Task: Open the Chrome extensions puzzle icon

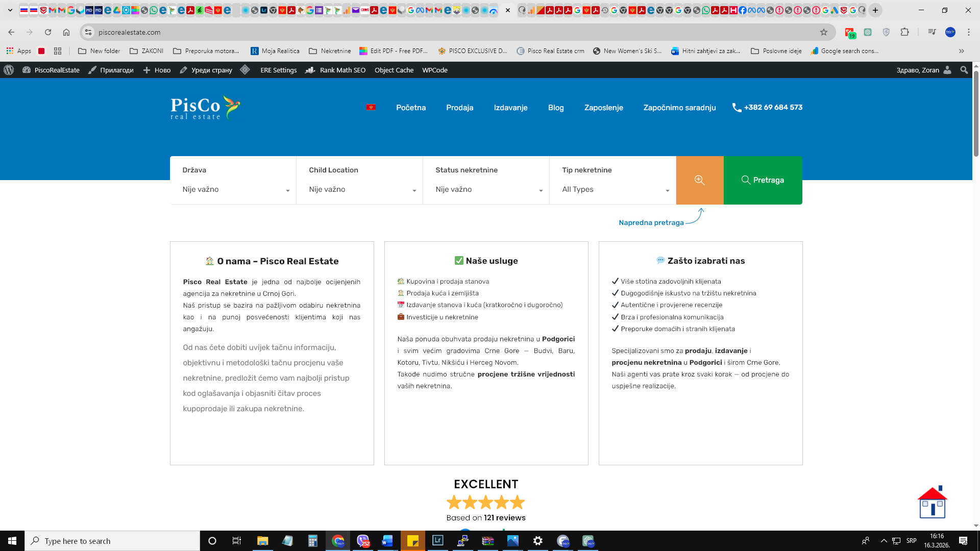Action: 904,32
